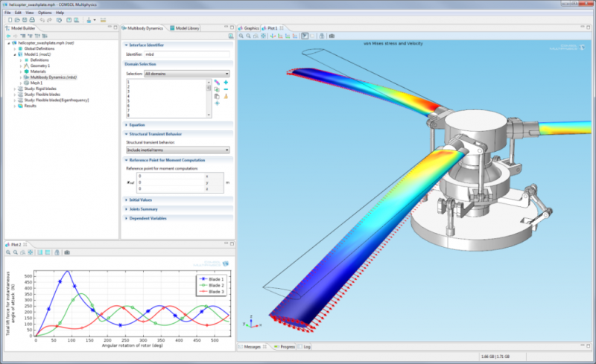Click the Open file folder icon
Image resolution: width=596 pixels, height=364 pixels.
coord(17,20)
